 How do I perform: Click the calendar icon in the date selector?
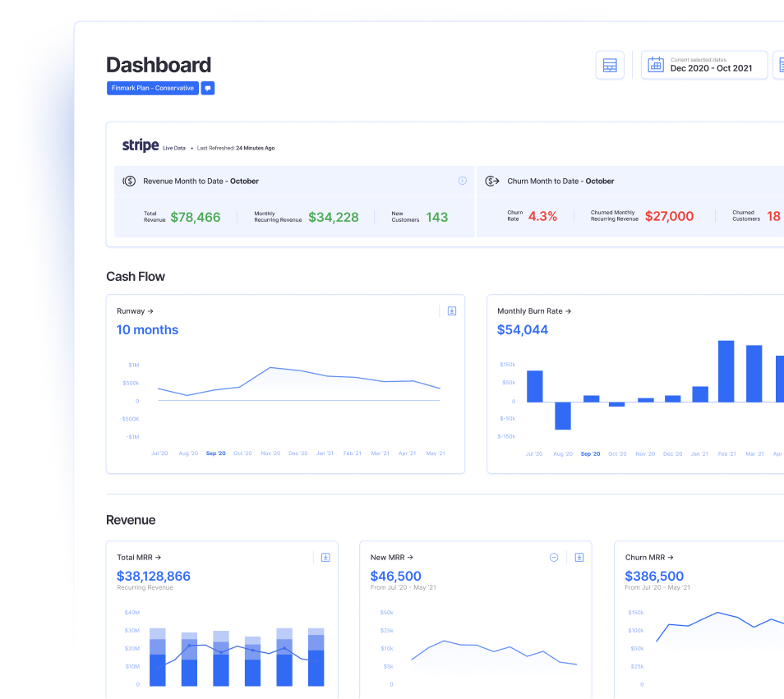tap(656, 64)
